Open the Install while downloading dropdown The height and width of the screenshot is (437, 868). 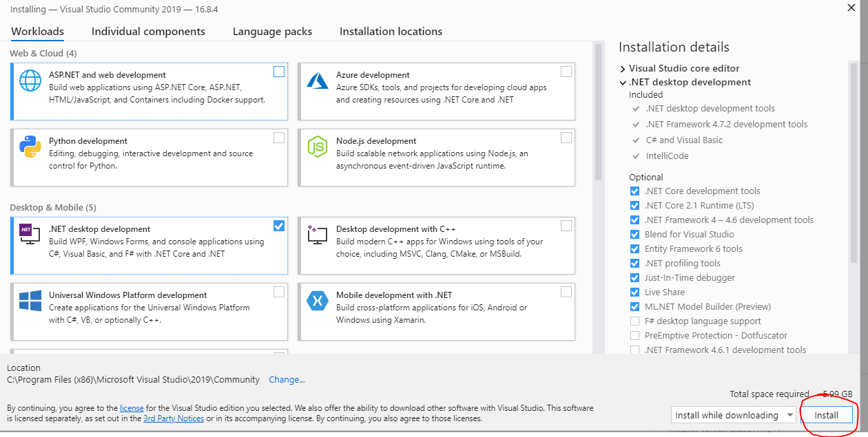733,415
